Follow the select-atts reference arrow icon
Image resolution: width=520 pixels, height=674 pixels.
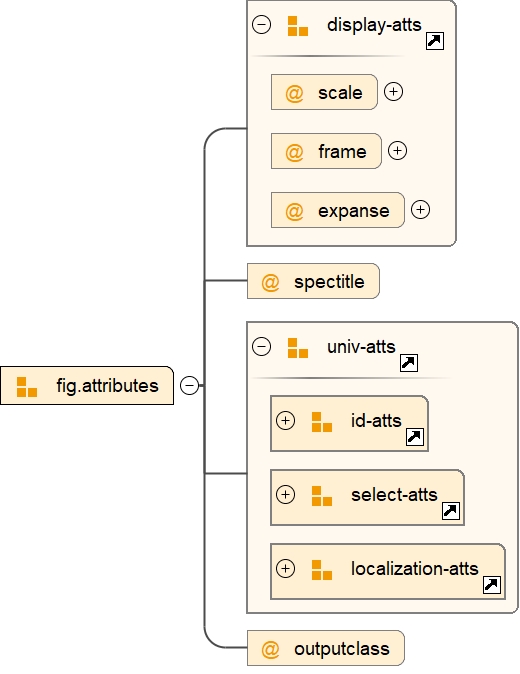pos(451,511)
